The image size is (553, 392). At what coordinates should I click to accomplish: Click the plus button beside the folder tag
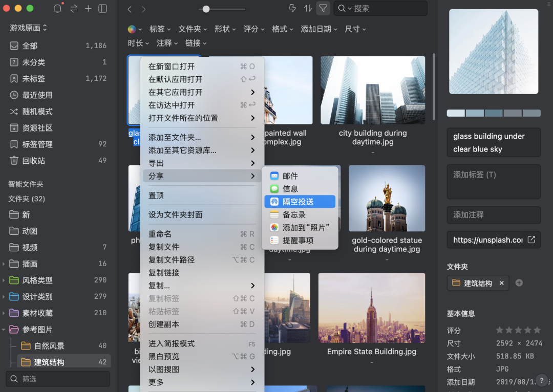coord(519,282)
